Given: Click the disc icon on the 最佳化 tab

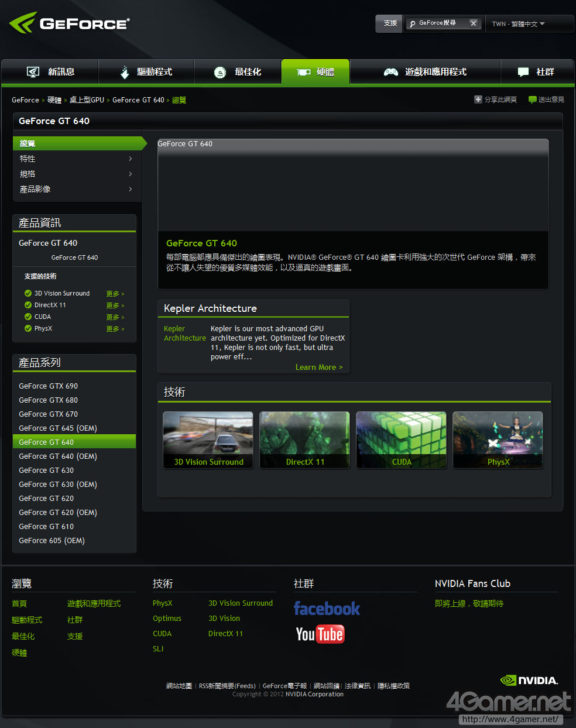Looking at the screenshot, I should coord(220,73).
